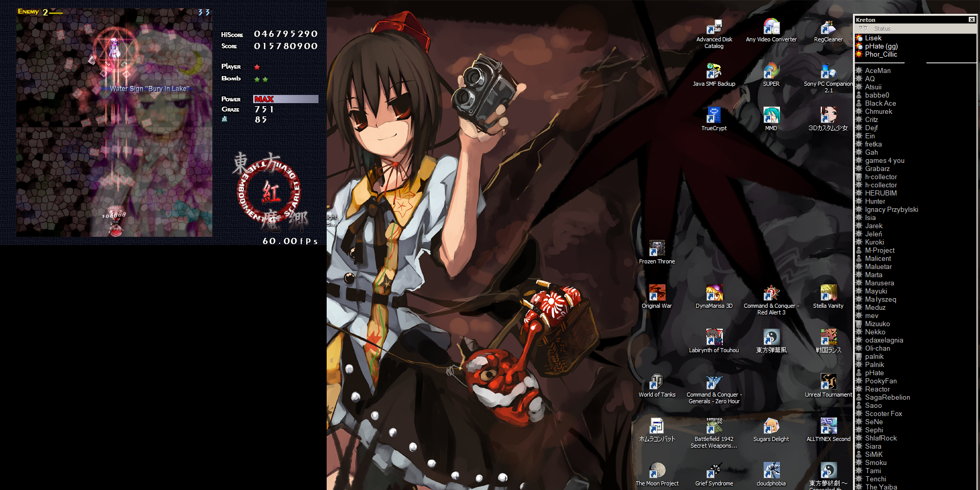Select the Stella Vanity desktop icon
The image size is (980, 490).
pos(828,297)
